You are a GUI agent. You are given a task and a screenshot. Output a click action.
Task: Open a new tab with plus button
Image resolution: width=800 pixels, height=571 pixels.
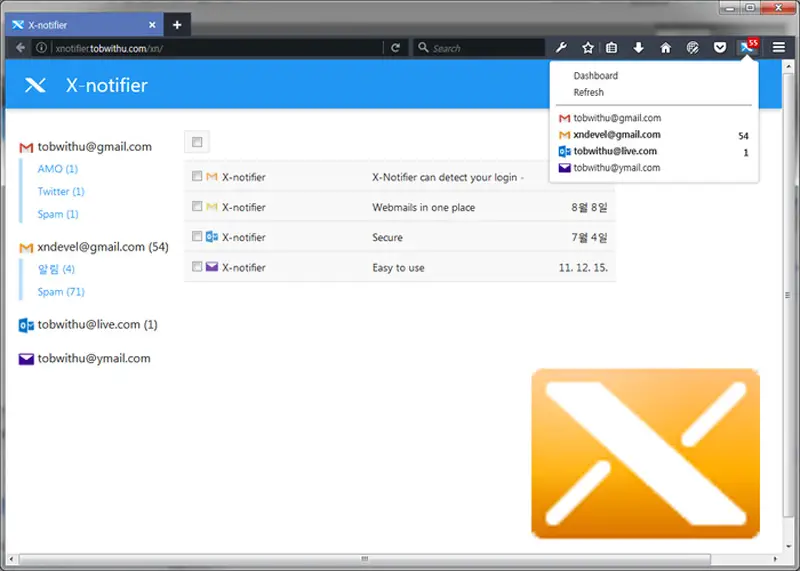(177, 24)
